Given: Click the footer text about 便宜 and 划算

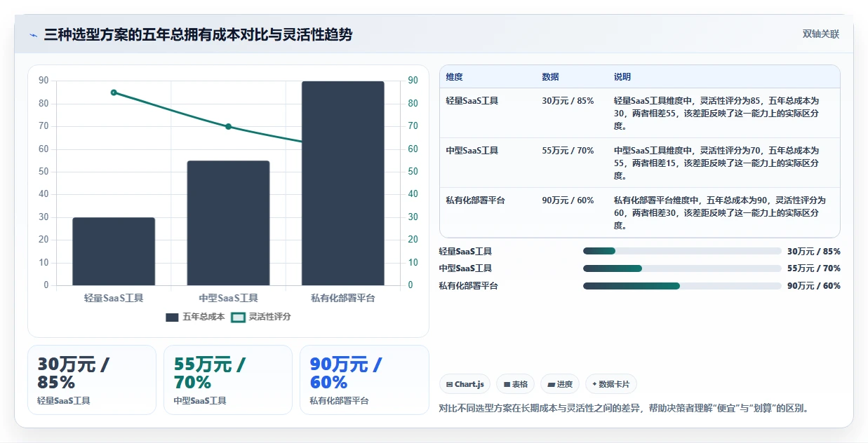Looking at the screenshot, I should pos(624,409).
